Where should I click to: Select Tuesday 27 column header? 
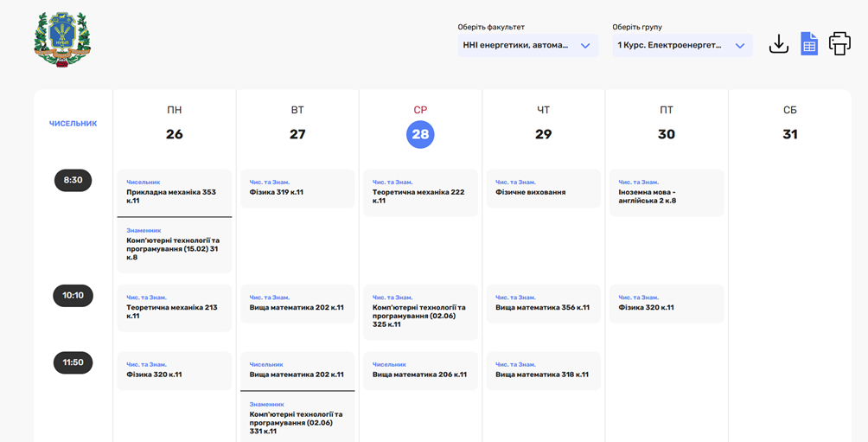[297, 123]
